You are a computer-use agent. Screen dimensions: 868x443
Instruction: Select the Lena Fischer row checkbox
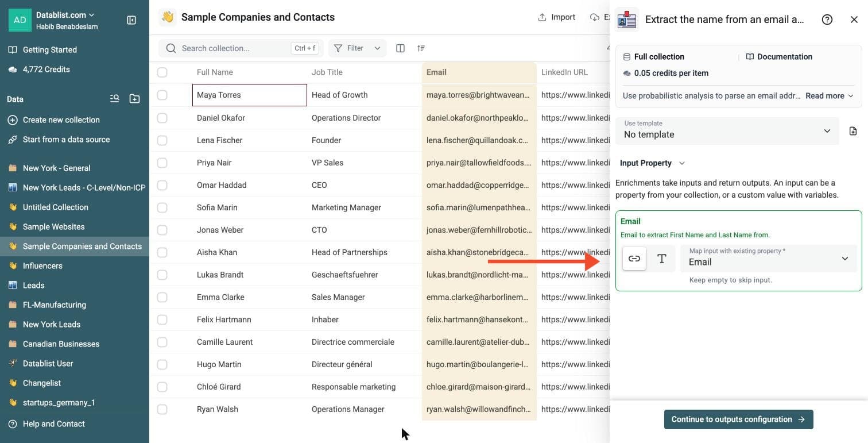pyautogui.click(x=162, y=140)
